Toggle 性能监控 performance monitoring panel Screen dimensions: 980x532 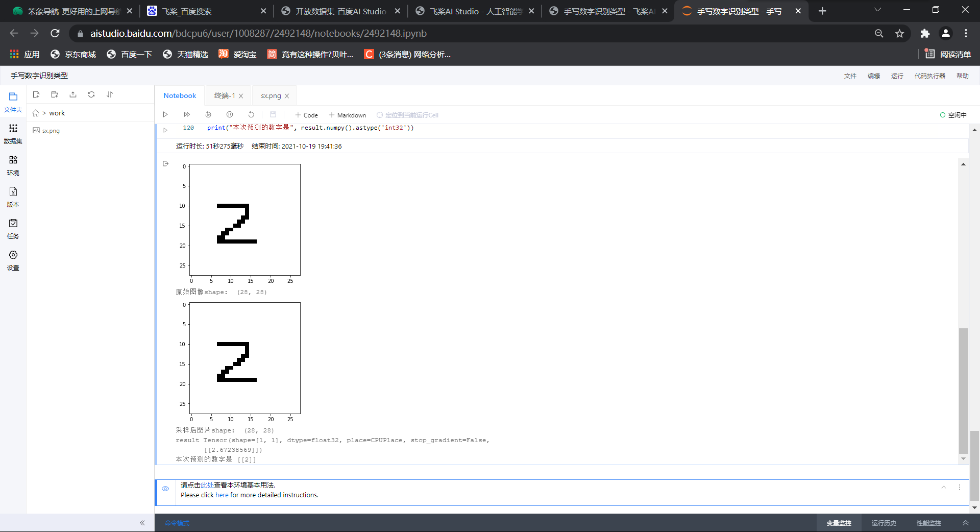tap(928, 523)
